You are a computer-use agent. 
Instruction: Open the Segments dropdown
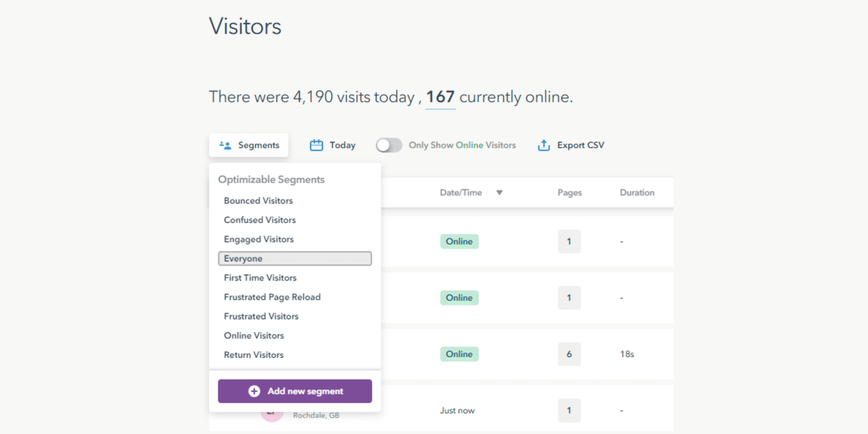pos(249,145)
